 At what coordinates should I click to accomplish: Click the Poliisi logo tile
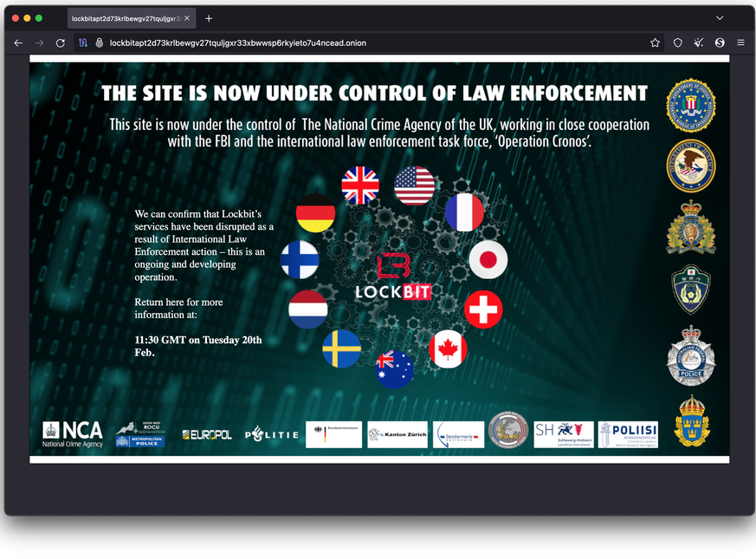pyautogui.click(x=628, y=434)
